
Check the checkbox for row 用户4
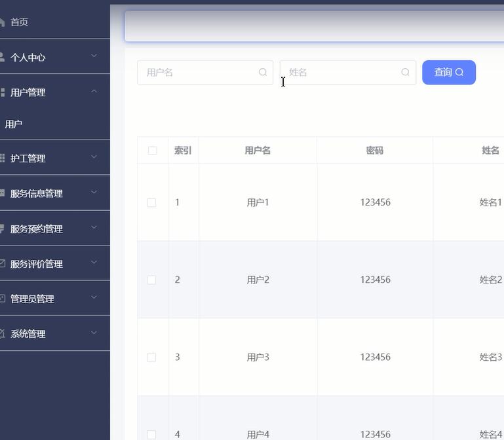tap(151, 435)
